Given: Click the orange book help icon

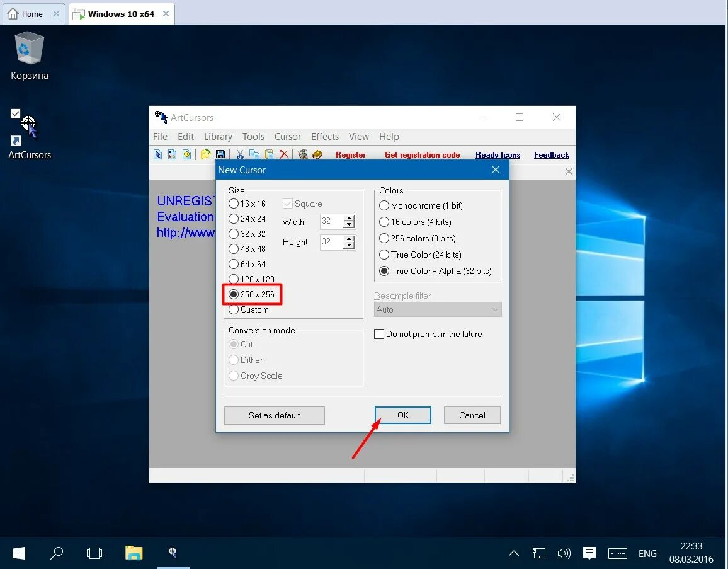Looking at the screenshot, I should pyautogui.click(x=317, y=154).
